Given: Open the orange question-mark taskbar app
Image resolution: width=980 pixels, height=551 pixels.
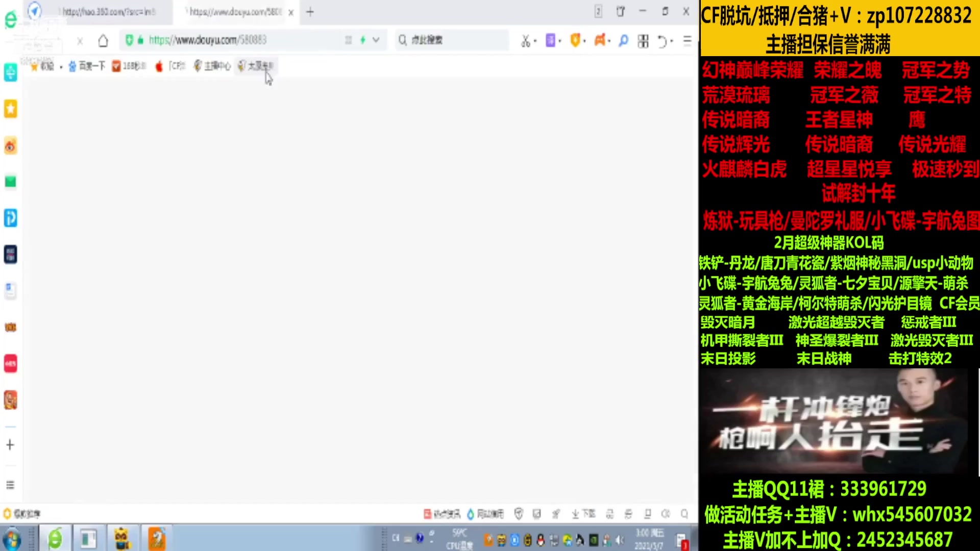Looking at the screenshot, I should pos(156,539).
